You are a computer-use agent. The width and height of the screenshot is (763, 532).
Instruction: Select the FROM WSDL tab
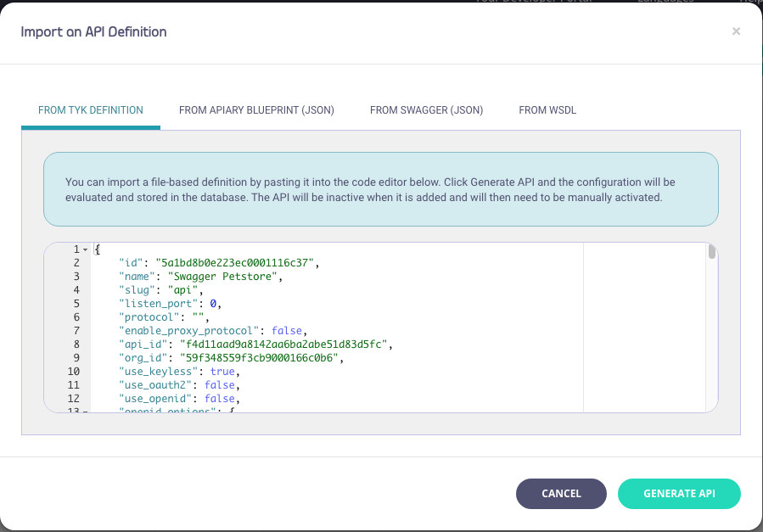(x=547, y=109)
